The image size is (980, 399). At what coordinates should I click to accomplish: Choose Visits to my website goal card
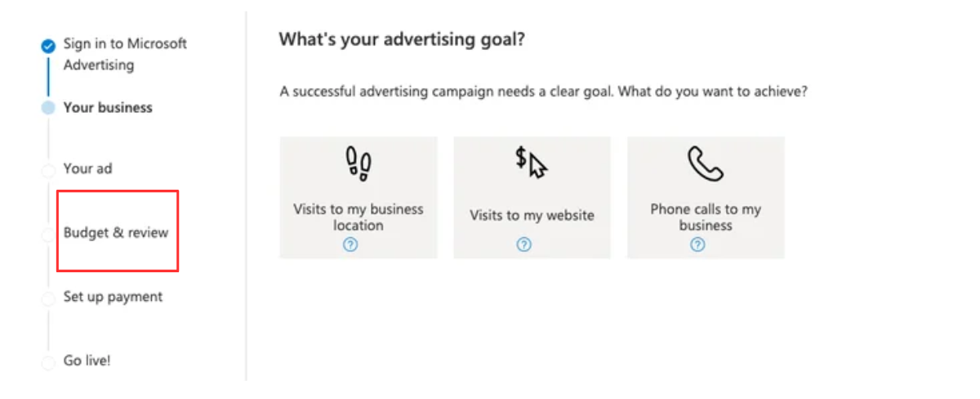pos(532,198)
